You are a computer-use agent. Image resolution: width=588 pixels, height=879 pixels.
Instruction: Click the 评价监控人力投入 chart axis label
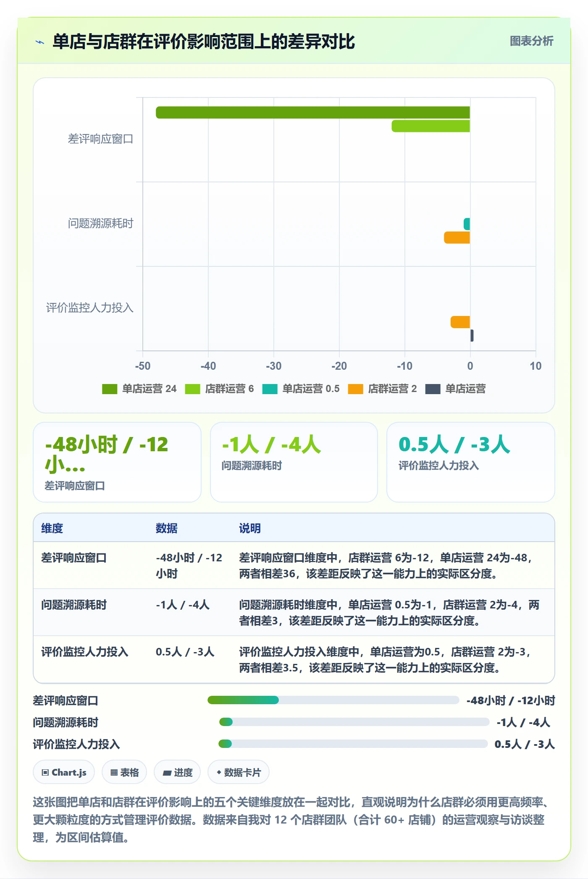tap(90, 308)
